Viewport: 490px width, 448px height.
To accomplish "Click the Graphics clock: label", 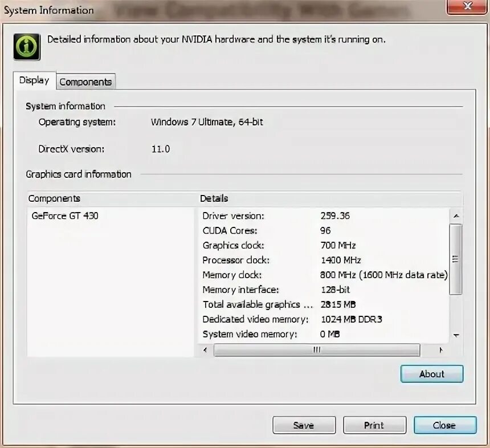I will coord(233,246).
